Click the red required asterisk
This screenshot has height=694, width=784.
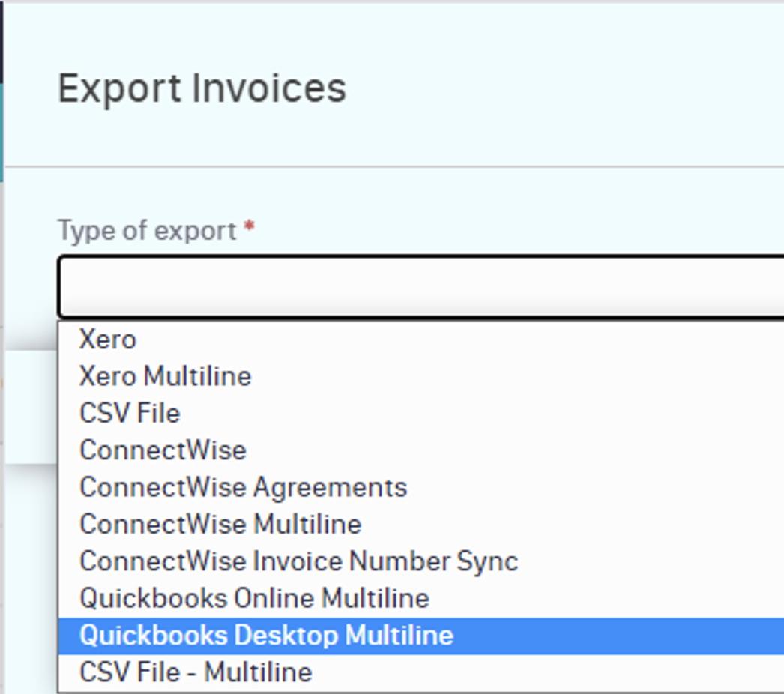(x=249, y=229)
